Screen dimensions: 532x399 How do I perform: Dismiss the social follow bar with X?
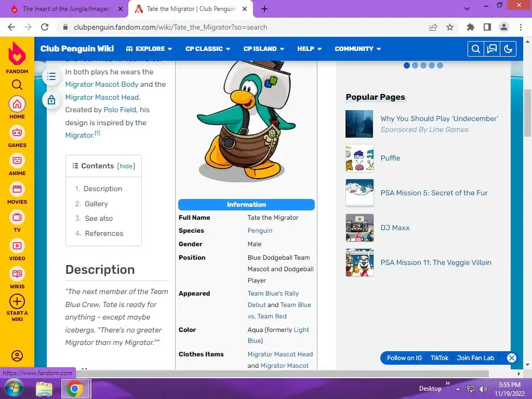point(512,358)
